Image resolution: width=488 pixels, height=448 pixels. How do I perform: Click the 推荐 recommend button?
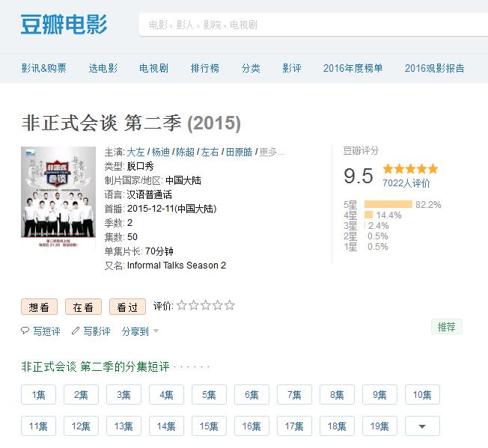[447, 327]
